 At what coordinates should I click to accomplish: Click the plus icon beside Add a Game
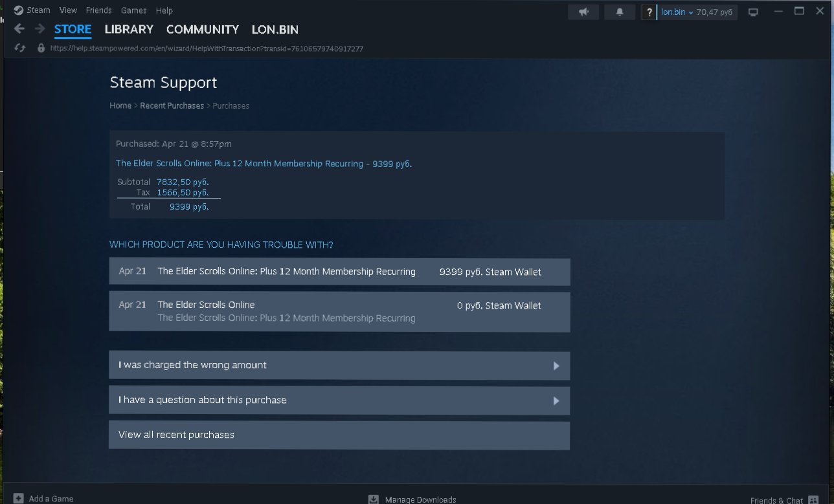click(18, 499)
